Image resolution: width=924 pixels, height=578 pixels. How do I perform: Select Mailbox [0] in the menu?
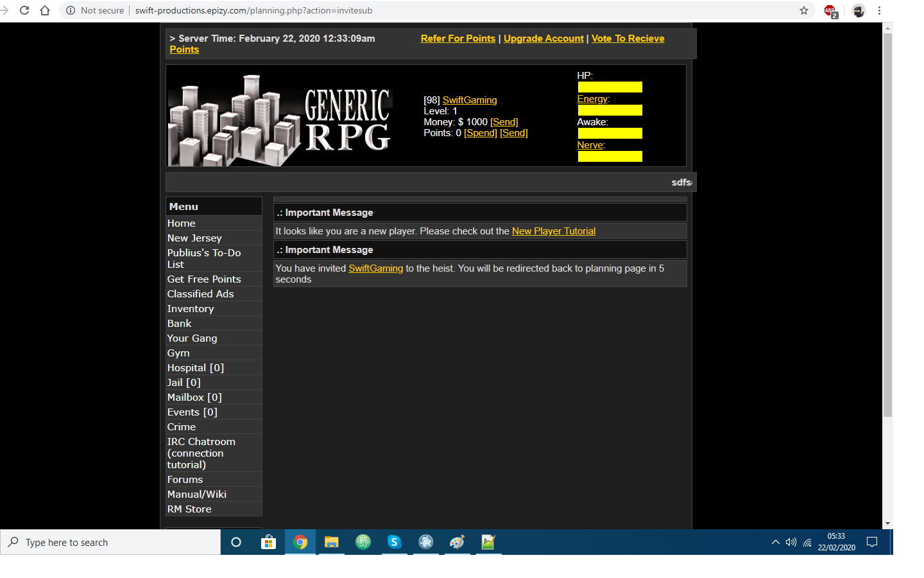coord(194,398)
